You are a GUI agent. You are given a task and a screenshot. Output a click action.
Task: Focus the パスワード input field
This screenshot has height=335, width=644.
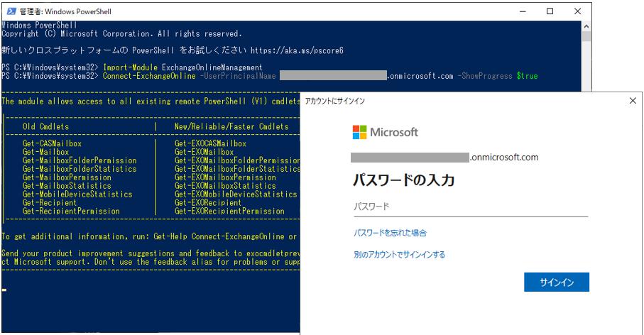(x=471, y=207)
